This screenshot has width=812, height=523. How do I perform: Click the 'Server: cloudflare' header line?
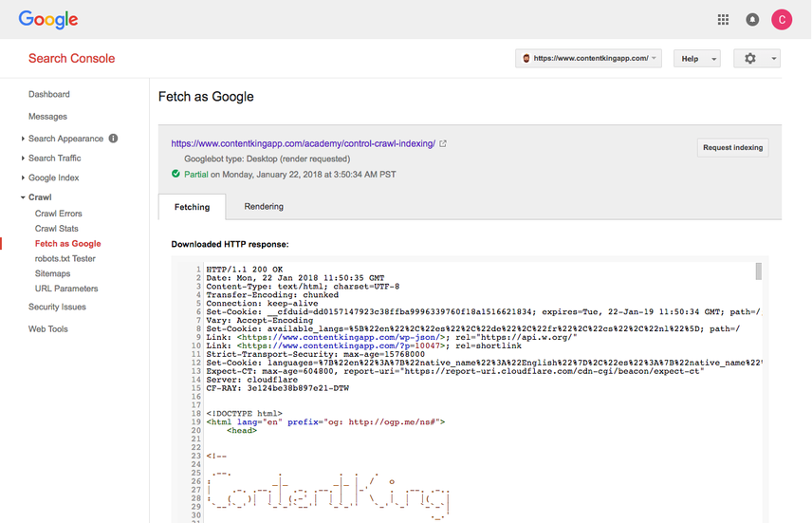tap(251, 380)
